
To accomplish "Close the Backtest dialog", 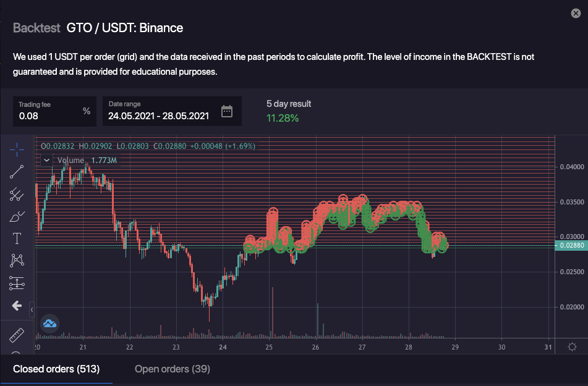I will (576, 14).
